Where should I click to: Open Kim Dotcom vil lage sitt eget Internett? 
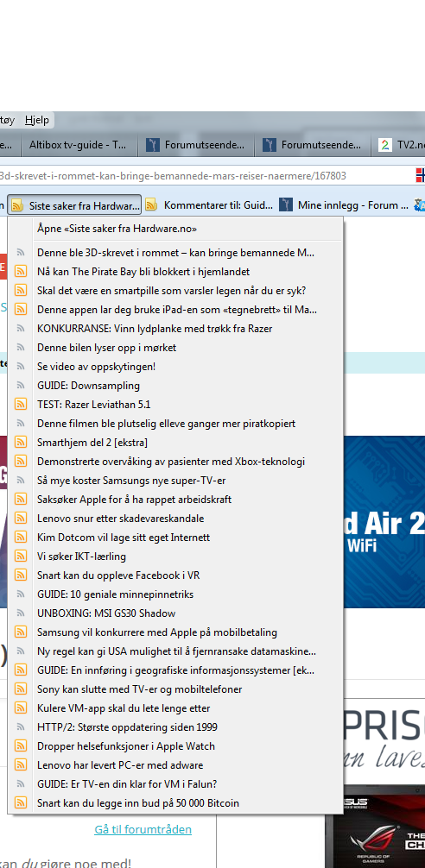(175, 537)
